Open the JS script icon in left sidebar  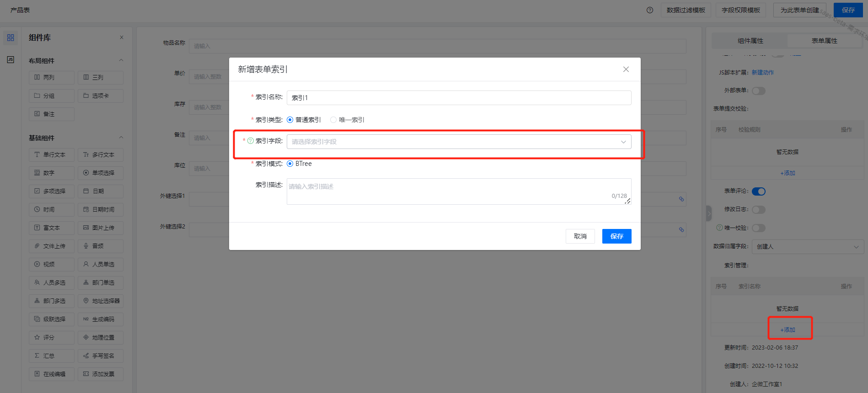click(x=11, y=60)
